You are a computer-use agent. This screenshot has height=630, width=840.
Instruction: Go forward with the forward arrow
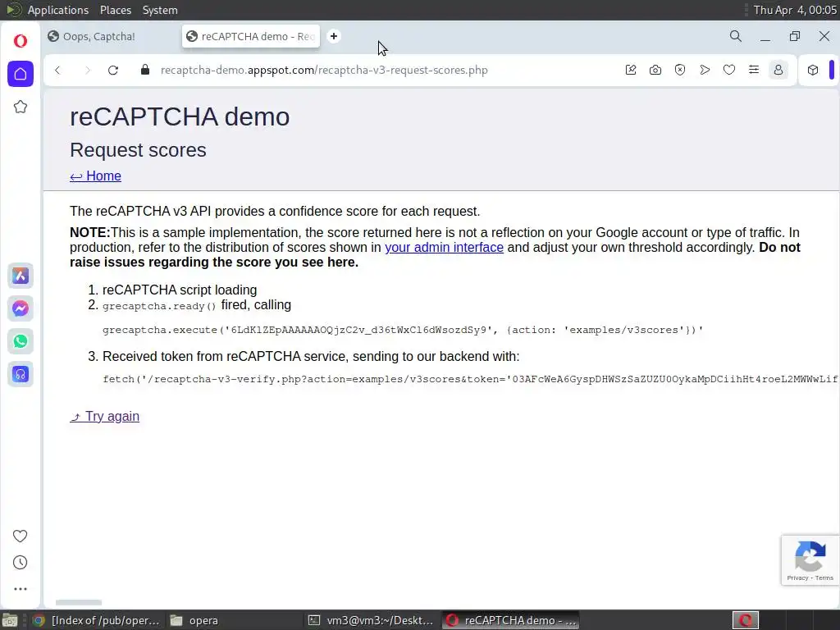tap(87, 71)
